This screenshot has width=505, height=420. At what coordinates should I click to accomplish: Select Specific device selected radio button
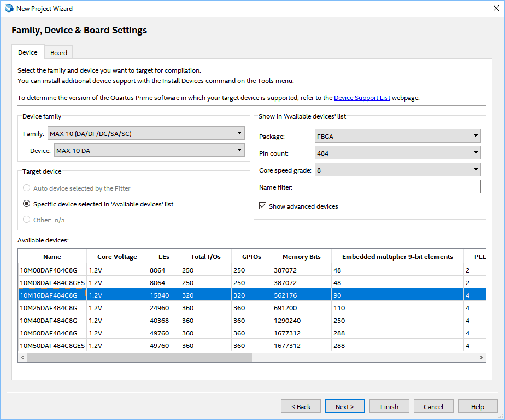pos(26,204)
